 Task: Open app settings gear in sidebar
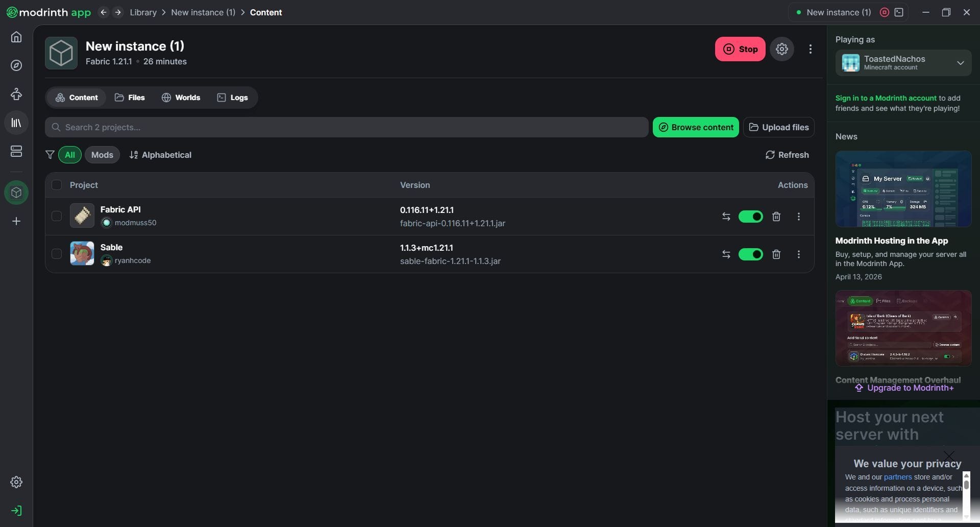click(x=16, y=482)
